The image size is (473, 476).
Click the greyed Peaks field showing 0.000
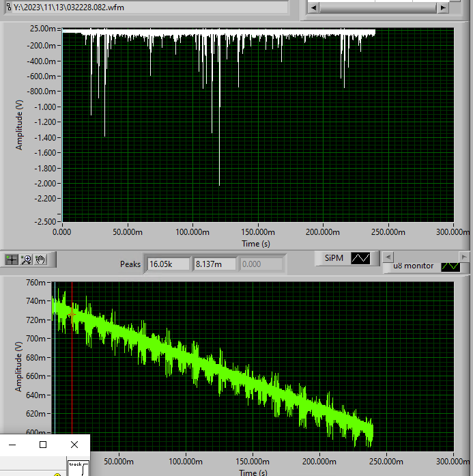tap(261, 264)
